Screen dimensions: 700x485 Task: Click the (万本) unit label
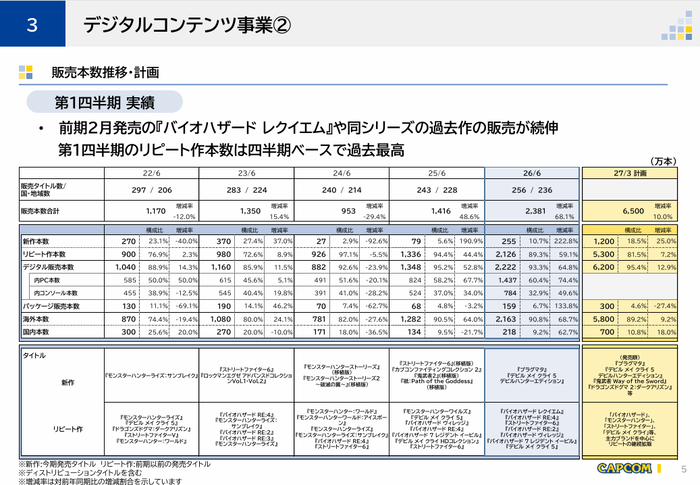pyautogui.click(x=663, y=161)
